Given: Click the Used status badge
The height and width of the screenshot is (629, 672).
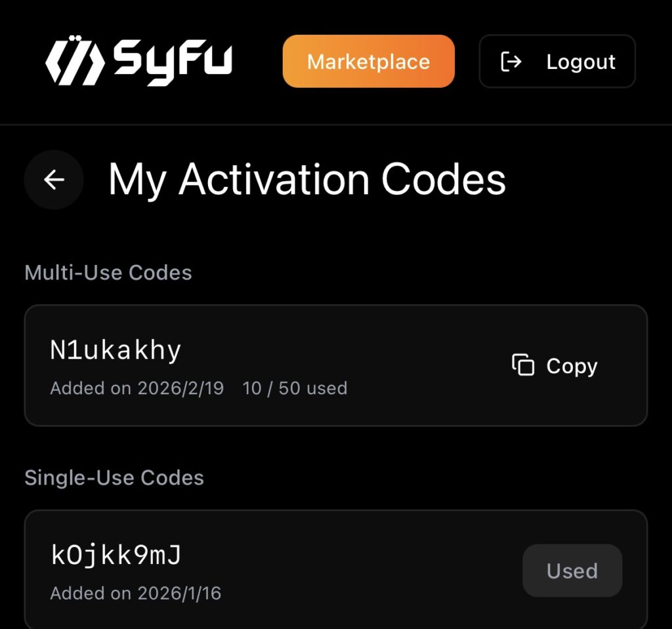Looking at the screenshot, I should click(572, 571).
